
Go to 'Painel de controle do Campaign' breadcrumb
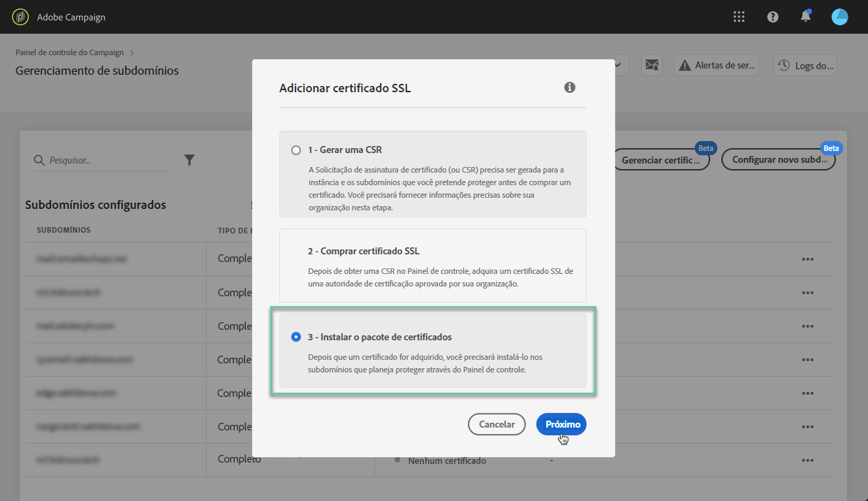click(70, 52)
